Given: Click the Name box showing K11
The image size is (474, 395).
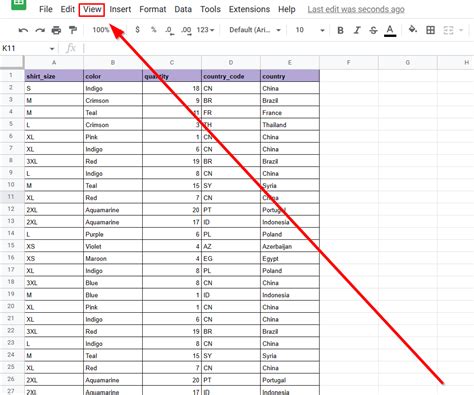Looking at the screenshot, I should point(28,48).
